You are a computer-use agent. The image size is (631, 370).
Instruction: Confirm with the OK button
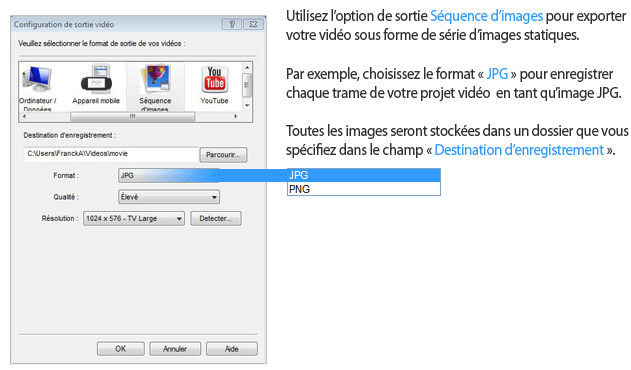pos(121,349)
